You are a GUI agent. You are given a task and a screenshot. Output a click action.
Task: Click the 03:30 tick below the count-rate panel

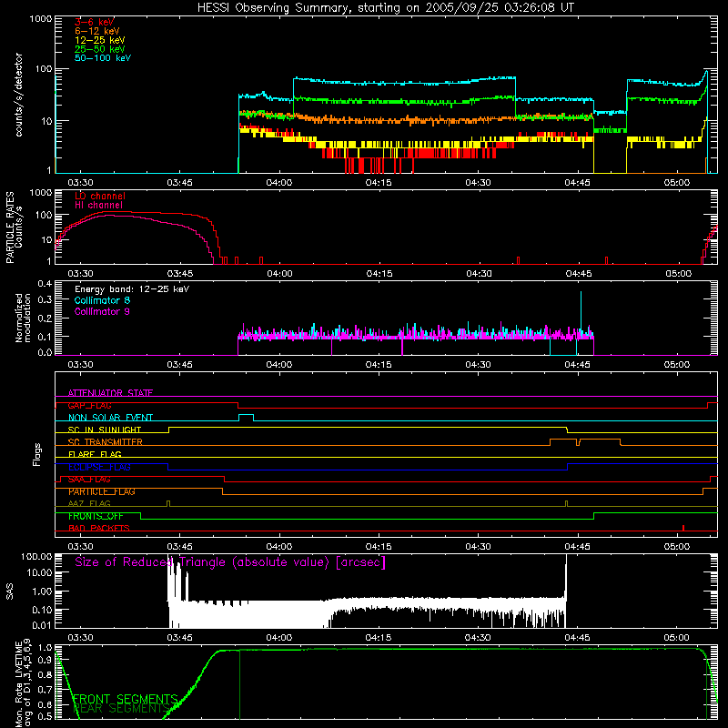[x=80, y=183]
